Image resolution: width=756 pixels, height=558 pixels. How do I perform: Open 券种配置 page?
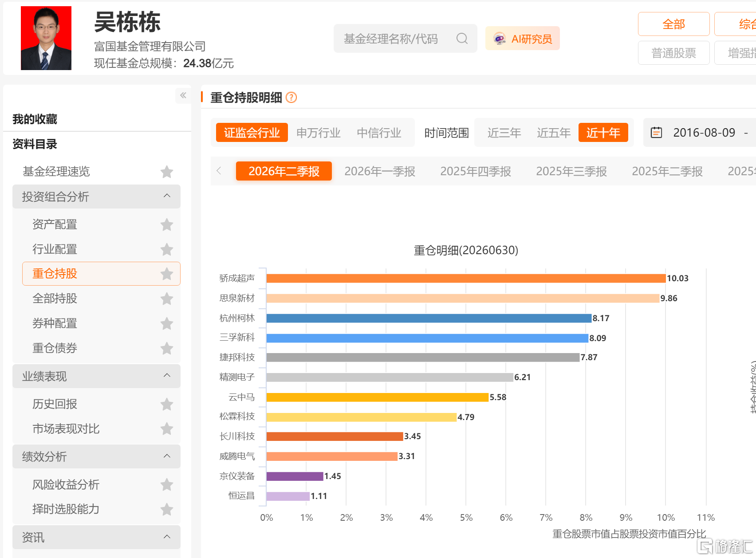(x=55, y=323)
